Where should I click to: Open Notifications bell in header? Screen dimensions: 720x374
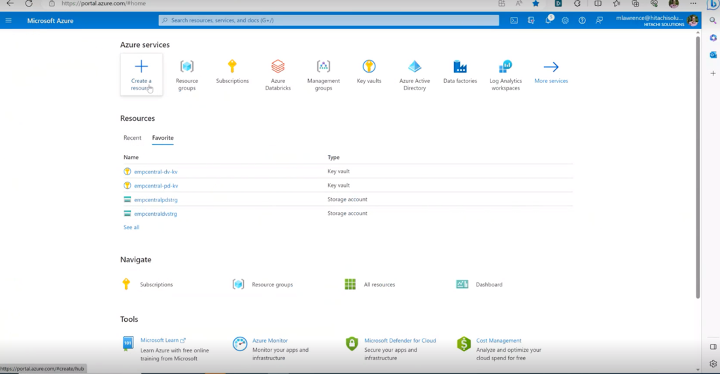point(548,20)
